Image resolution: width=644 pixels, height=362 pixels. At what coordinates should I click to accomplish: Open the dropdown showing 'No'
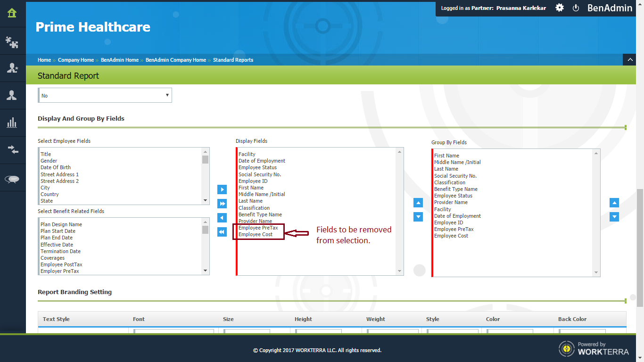[105, 96]
